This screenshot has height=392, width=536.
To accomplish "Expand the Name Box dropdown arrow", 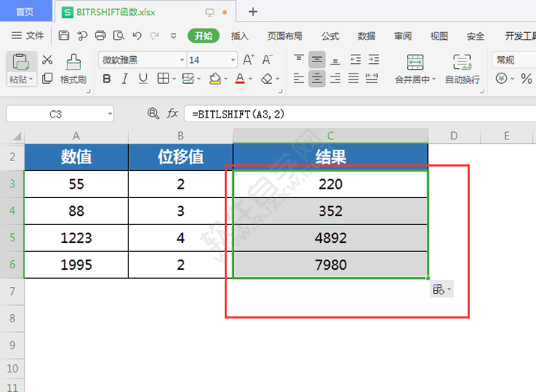I will 110,114.
